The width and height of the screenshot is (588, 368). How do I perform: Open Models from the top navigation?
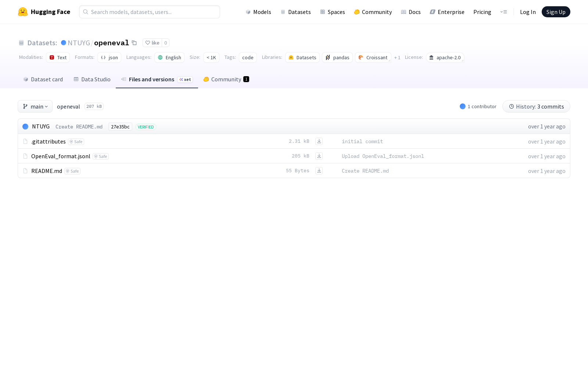pos(258,12)
